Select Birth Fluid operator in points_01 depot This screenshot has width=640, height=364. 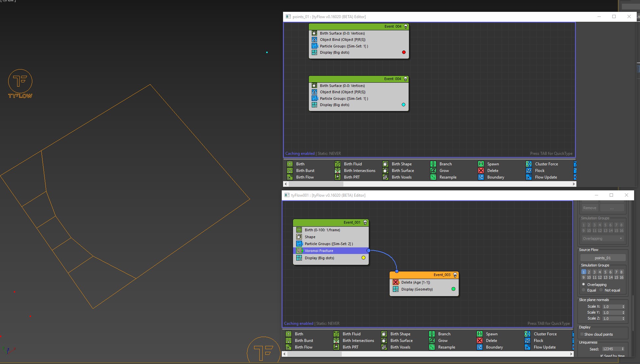[x=348, y=164]
